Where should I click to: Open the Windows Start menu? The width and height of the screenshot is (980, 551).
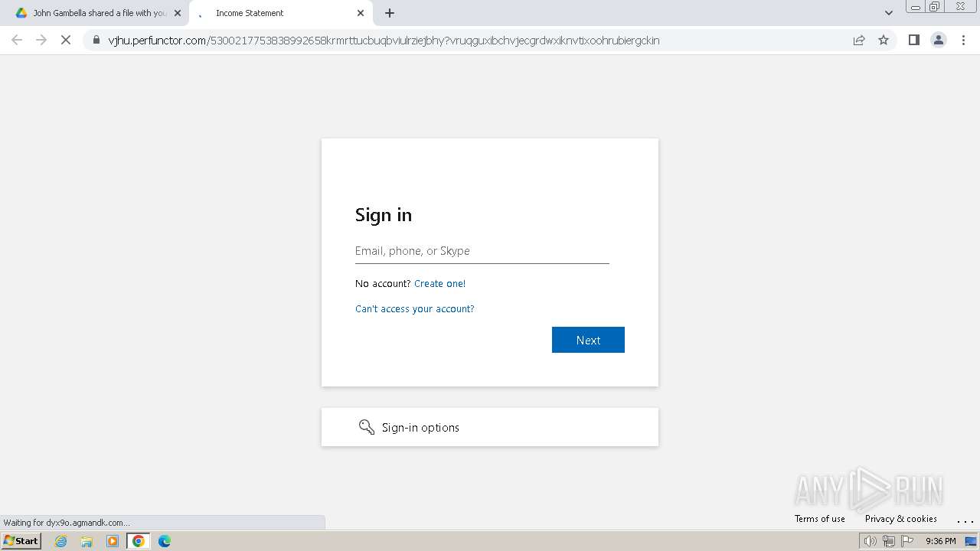pyautogui.click(x=21, y=541)
